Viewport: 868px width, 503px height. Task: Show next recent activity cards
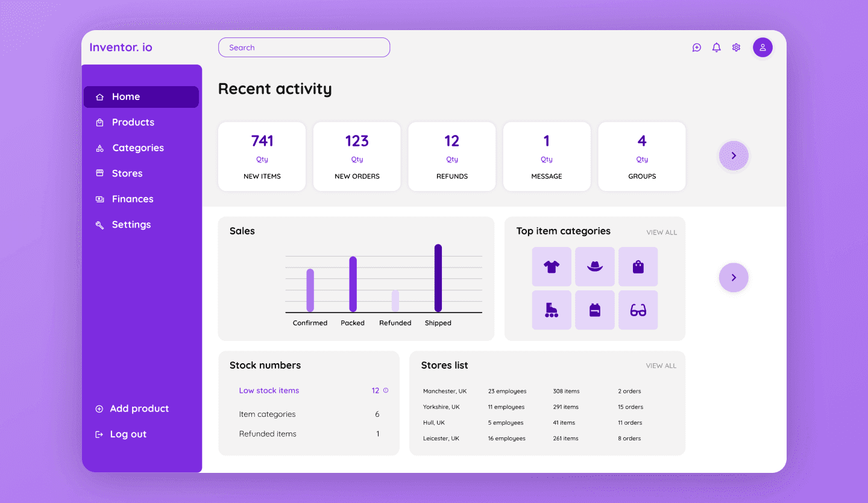coord(734,156)
